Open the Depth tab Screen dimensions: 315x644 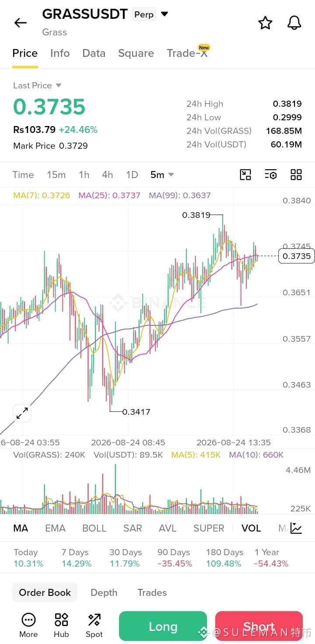104,592
